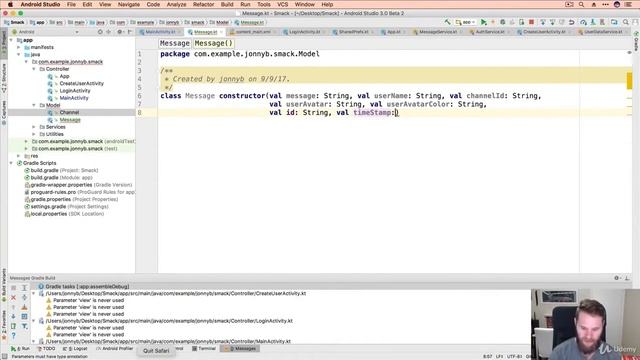This screenshot has height=360, width=640.
Task: Close the Message.kt editor tab
Action: tap(221, 32)
